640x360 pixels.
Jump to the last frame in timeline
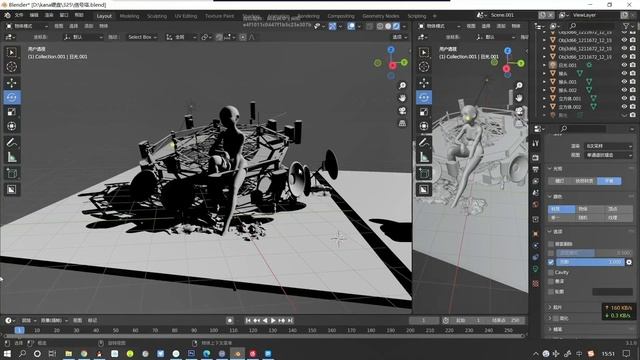pyautogui.click(x=290, y=321)
